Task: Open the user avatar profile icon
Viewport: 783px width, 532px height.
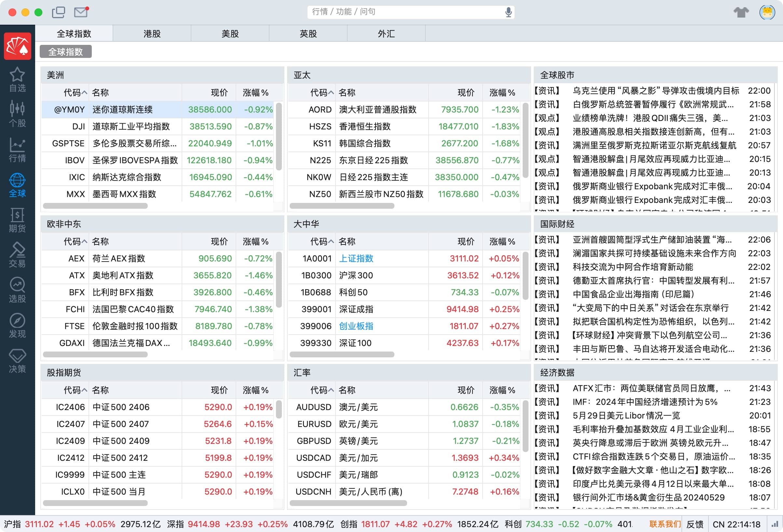Action: [767, 12]
